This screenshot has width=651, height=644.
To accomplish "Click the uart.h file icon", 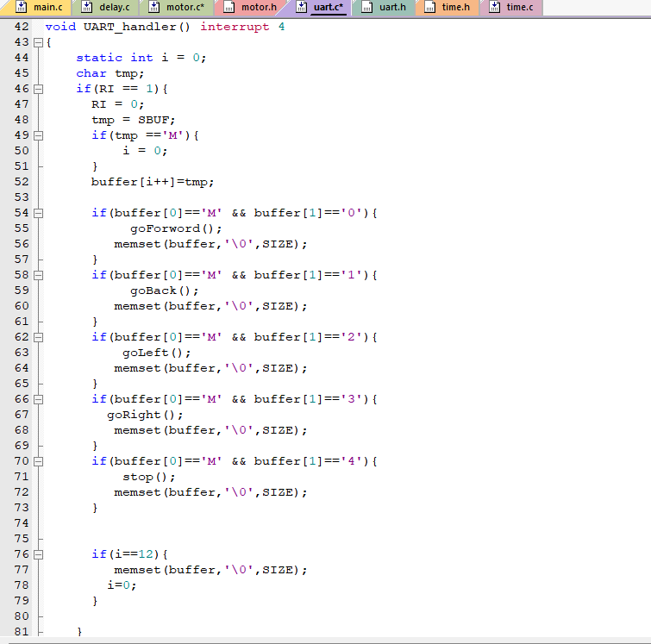I will [366, 7].
